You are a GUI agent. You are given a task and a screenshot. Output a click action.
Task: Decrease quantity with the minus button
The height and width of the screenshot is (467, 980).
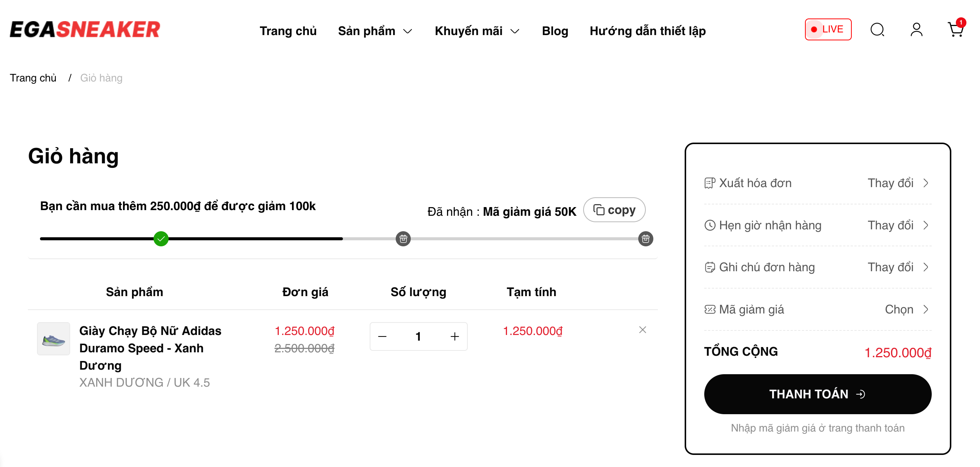click(x=382, y=336)
